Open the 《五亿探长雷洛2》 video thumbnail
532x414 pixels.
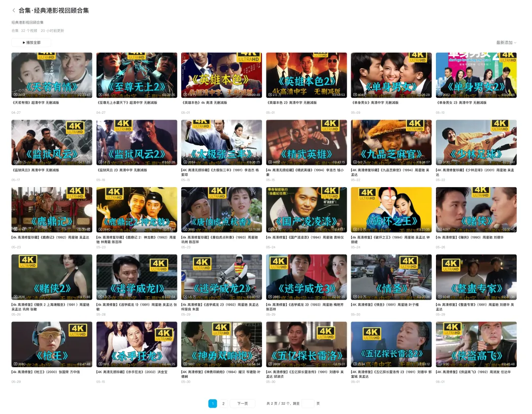(391, 345)
